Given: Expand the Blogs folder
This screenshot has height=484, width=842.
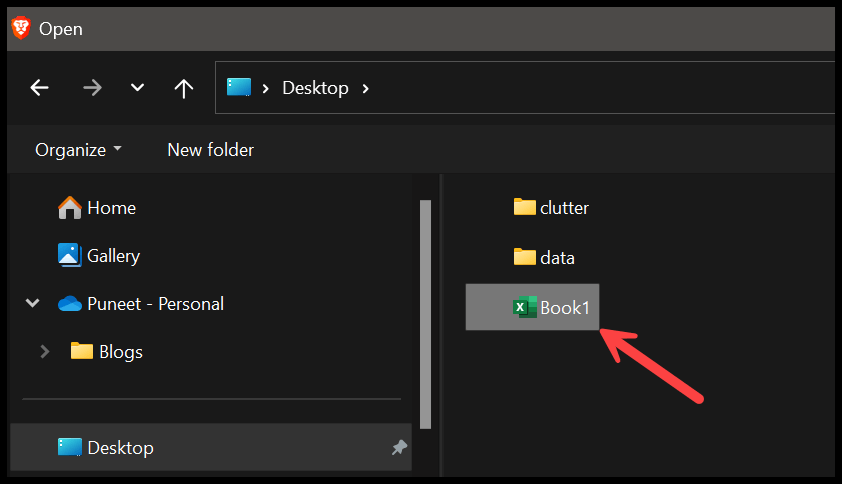Looking at the screenshot, I should point(45,352).
